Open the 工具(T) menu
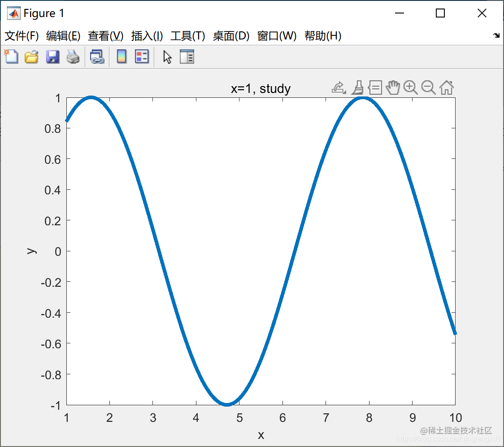This screenshot has width=504, height=447. pyautogui.click(x=188, y=36)
